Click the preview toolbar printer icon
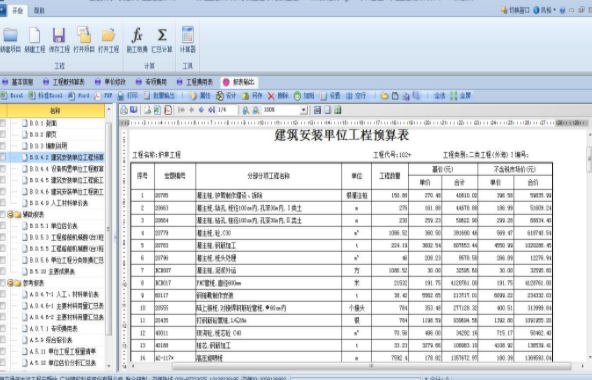Image resolution: width=592 pixels, height=380 pixels. [124, 110]
